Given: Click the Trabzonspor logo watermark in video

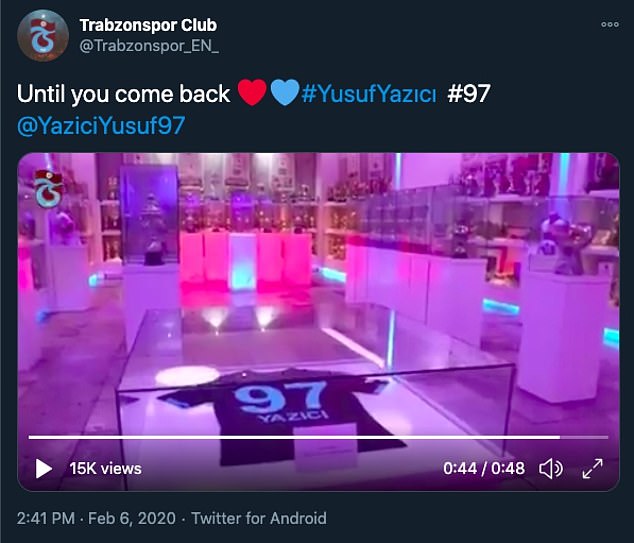Looking at the screenshot, I should click(x=48, y=188).
